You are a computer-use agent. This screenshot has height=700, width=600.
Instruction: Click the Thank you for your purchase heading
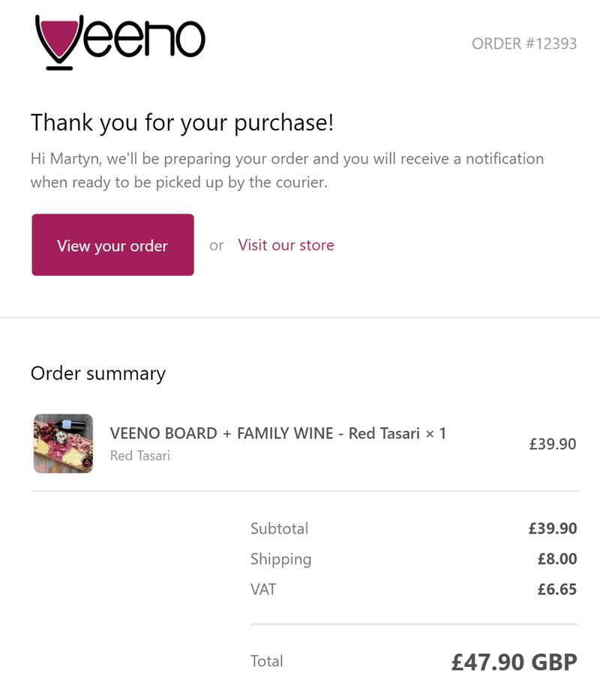[x=181, y=122]
